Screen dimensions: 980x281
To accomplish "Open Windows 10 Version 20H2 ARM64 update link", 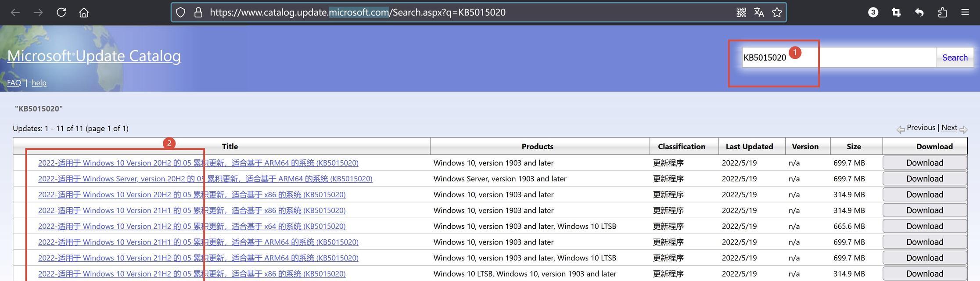I will 198,163.
